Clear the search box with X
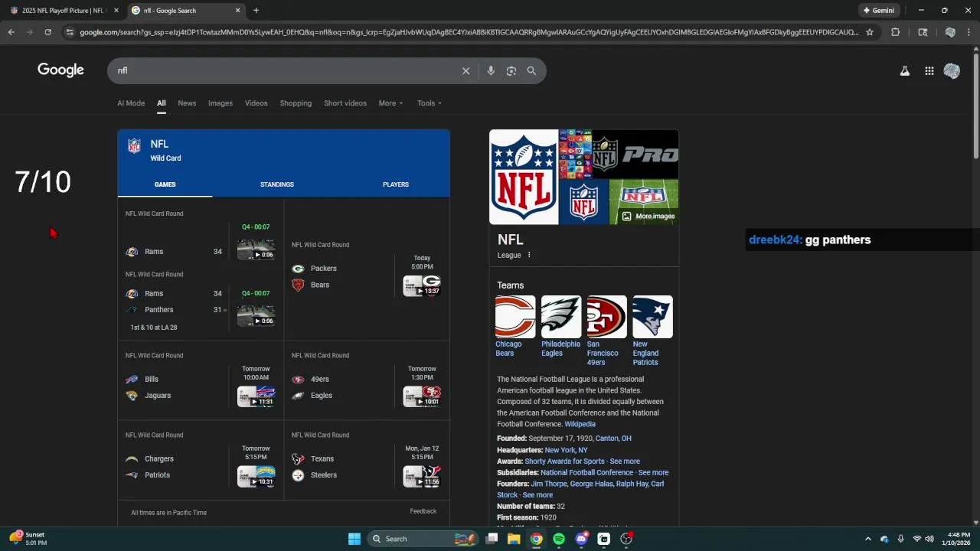980x551 pixels. pos(465,70)
